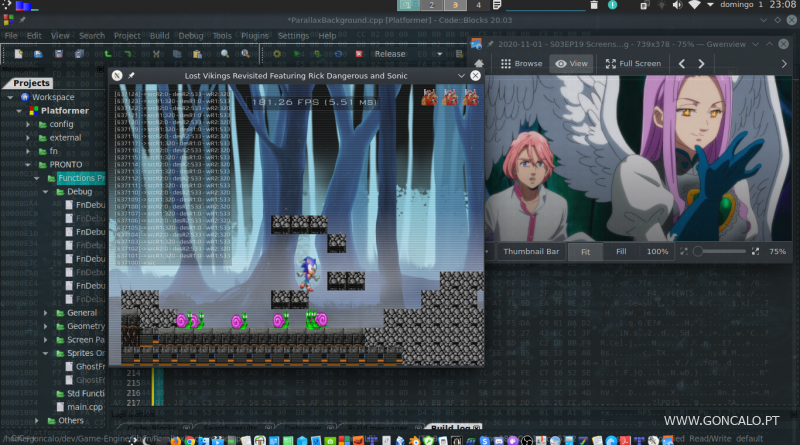800x445 pixels.
Task: Save the current file using toolbar
Action: tap(59, 54)
